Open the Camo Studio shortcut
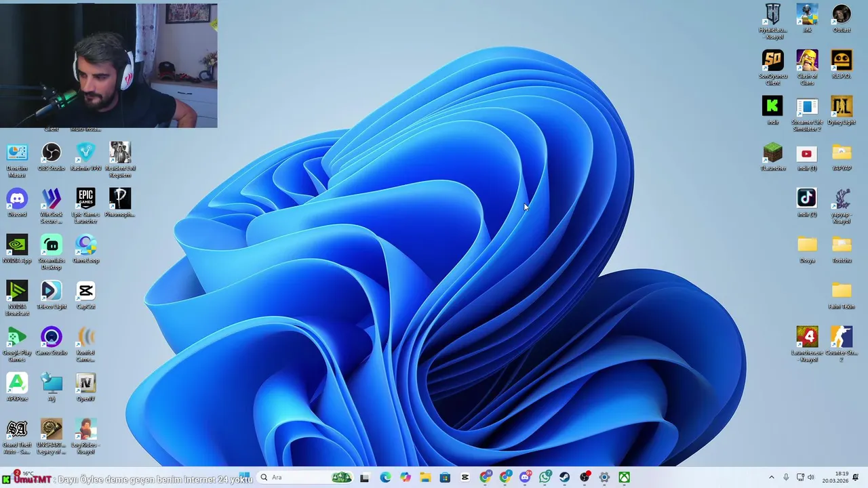Screen dimensions: 868x488 tap(52, 342)
